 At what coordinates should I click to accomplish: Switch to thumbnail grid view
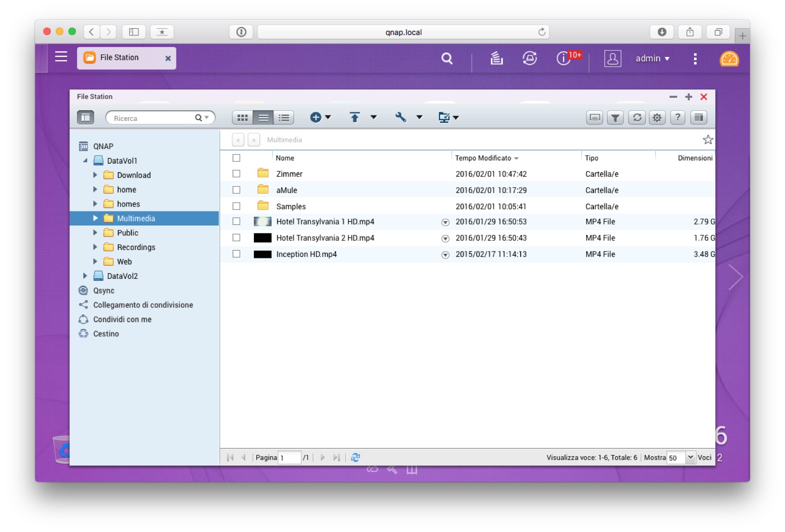pos(242,118)
